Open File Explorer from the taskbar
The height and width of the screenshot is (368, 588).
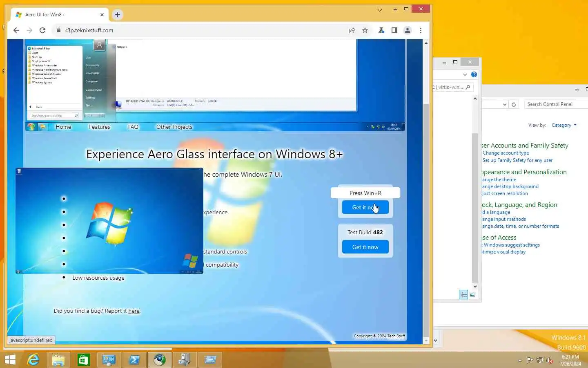pyautogui.click(x=58, y=360)
